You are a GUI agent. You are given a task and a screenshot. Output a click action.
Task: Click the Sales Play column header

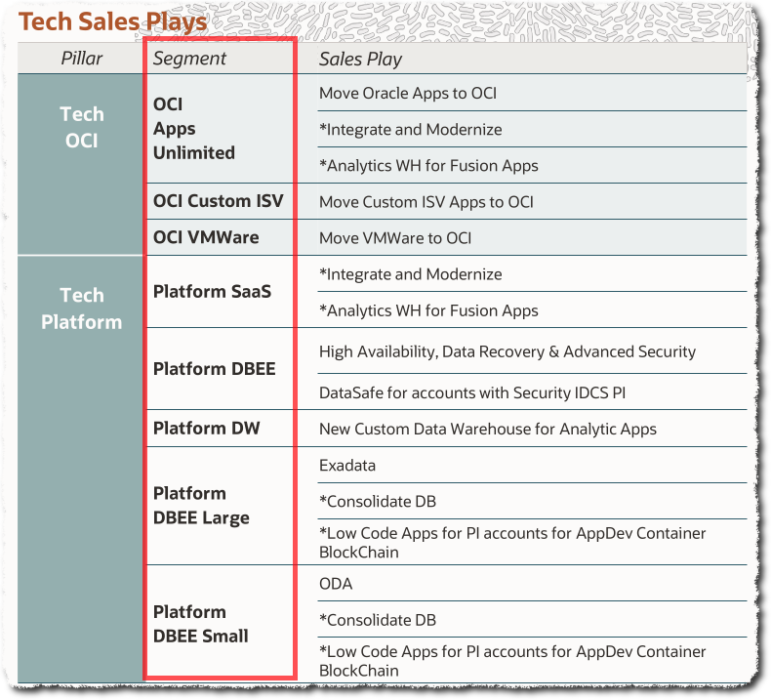(360, 59)
